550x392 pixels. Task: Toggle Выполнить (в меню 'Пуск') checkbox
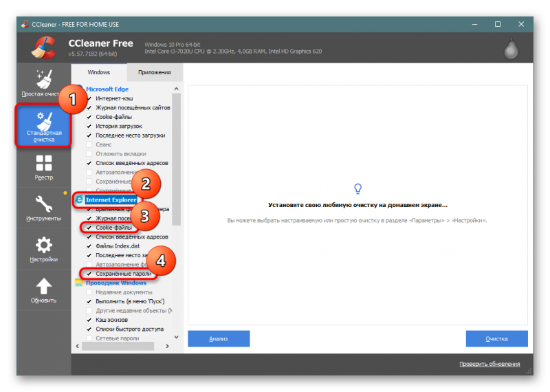pyautogui.click(x=89, y=301)
